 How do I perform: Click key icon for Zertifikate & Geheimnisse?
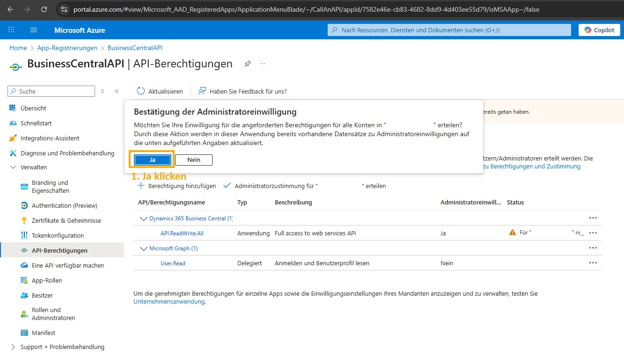click(24, 220)
